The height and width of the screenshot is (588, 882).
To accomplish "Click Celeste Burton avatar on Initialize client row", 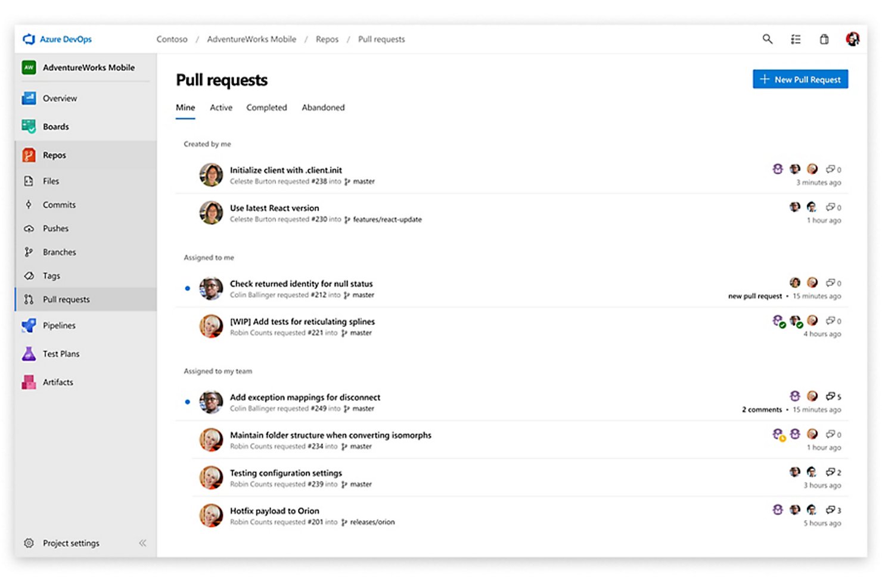I will pos(211,175).
